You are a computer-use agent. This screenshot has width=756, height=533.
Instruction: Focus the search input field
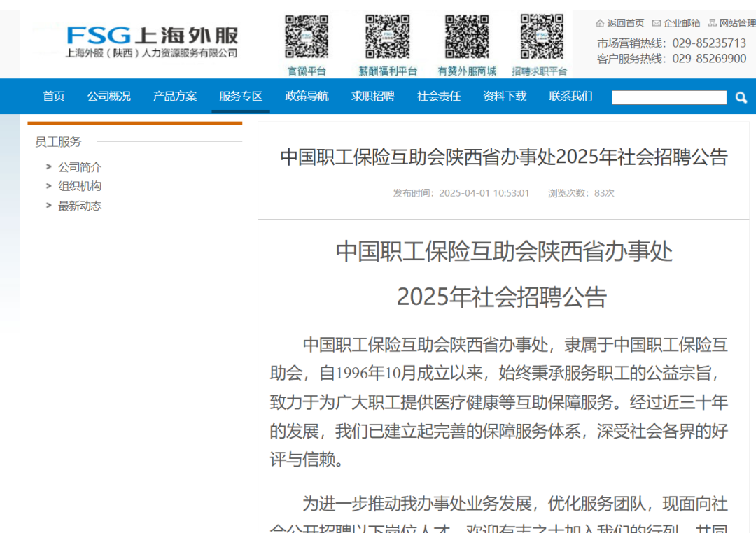pyautogui.click(x=669, y=98)
